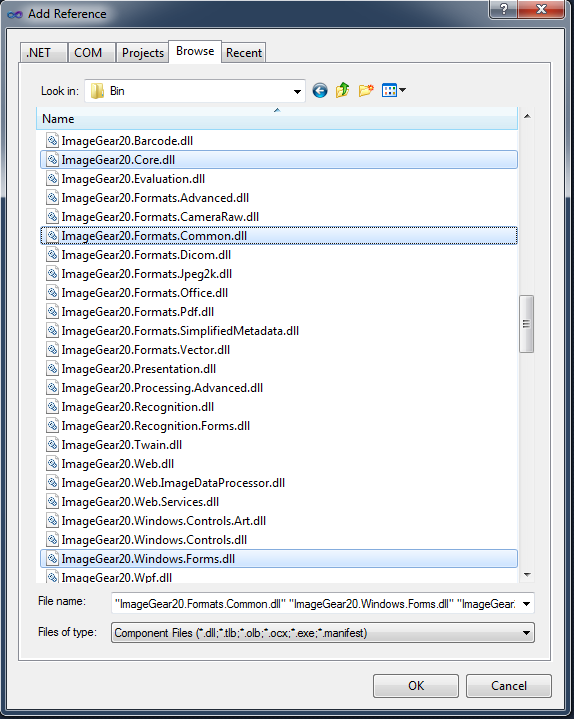This screenshot has width=574, height=719.
Task: Expand the Look in folder dropdown
Action: (x=297, y=91)
